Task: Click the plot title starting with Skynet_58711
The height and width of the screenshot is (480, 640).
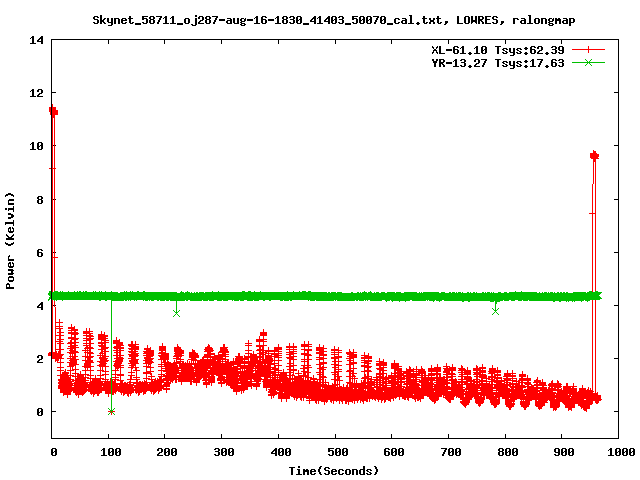Action: click(x=334, y=20)
